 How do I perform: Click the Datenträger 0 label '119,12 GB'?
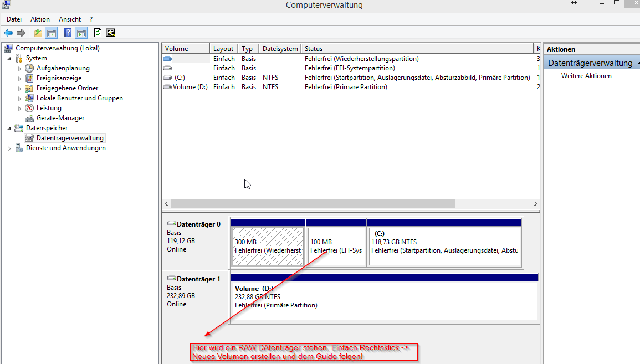[181, 241]
